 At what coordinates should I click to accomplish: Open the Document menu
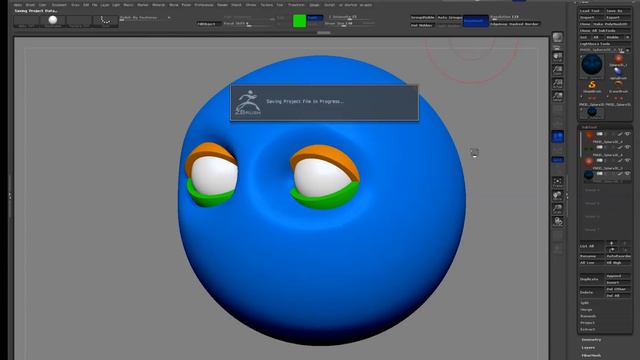tap(59, 5)
